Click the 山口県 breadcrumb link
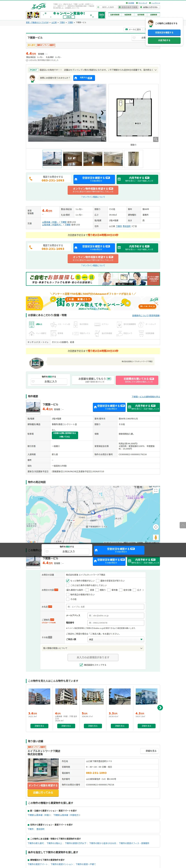Screen dimensions: 186x868 54,23
